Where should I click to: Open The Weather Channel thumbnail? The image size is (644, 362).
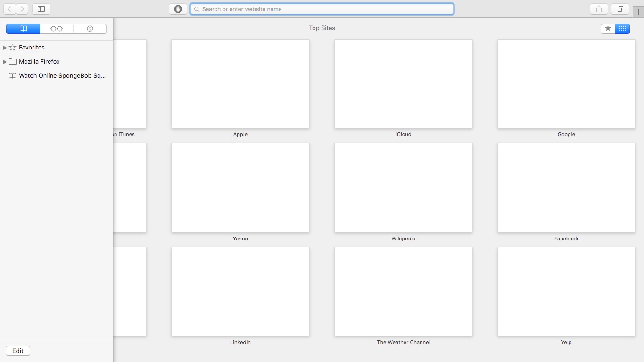(x=404, y=291)
